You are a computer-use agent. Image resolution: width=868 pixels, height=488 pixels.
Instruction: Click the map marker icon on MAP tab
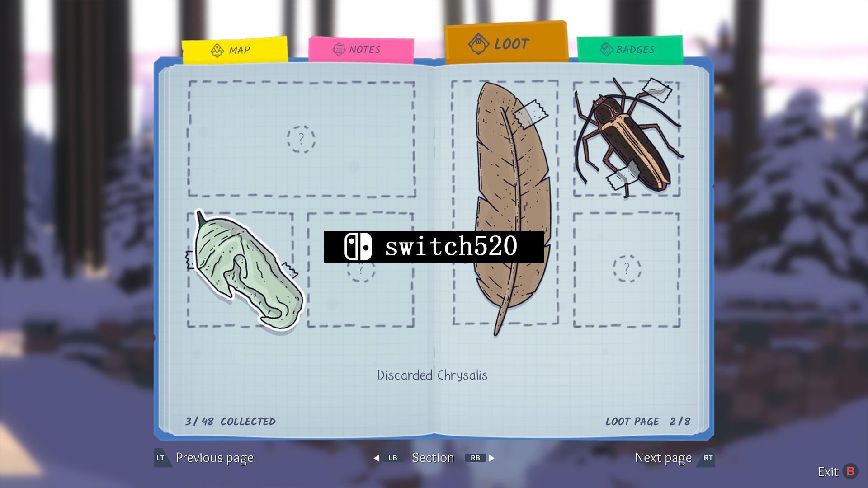pyautogui.click(x=217, y=50)
